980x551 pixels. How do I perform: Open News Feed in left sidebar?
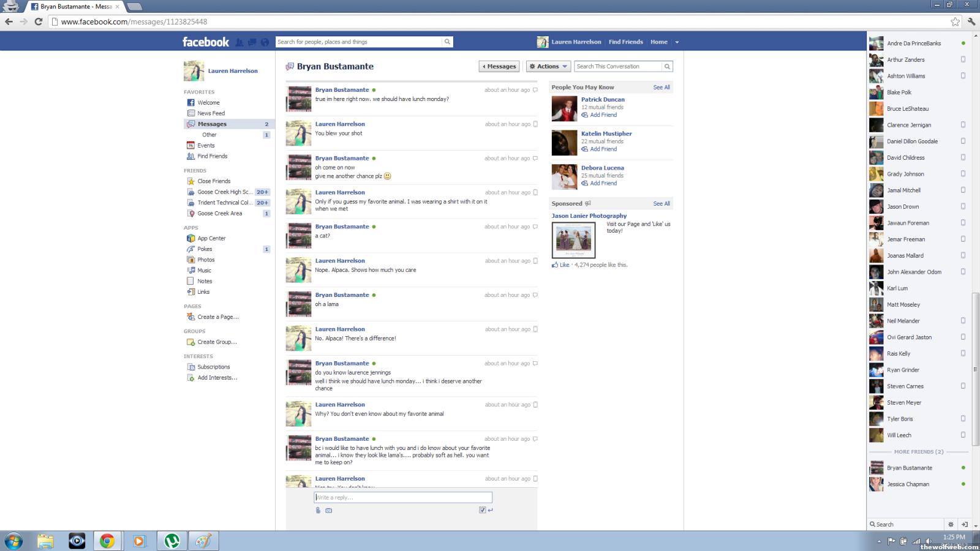point(211,113)
